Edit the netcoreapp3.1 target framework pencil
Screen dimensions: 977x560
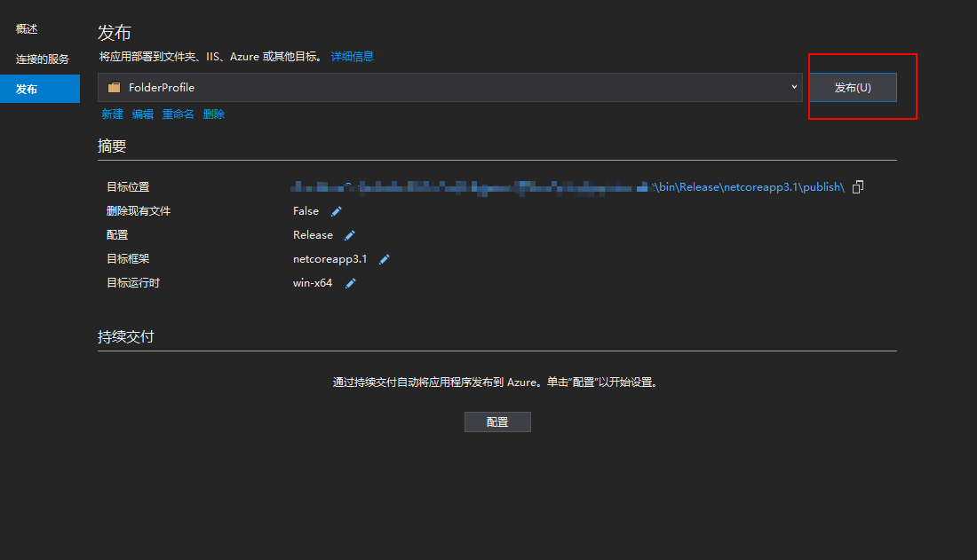pos(384,259)
